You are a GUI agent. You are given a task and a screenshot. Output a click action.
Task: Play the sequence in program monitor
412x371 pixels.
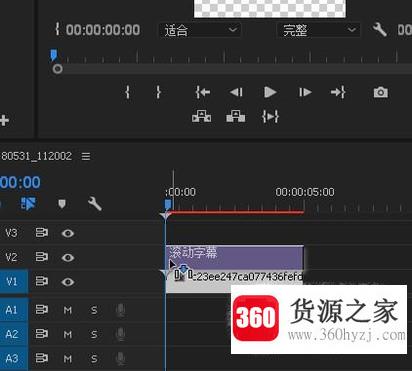pos(270,92)
